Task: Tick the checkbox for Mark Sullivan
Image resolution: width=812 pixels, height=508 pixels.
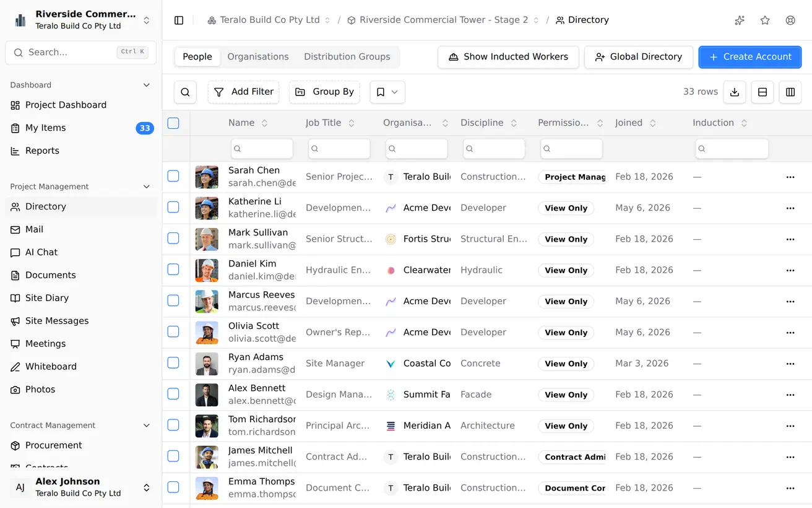Action: tap(173, 239)
